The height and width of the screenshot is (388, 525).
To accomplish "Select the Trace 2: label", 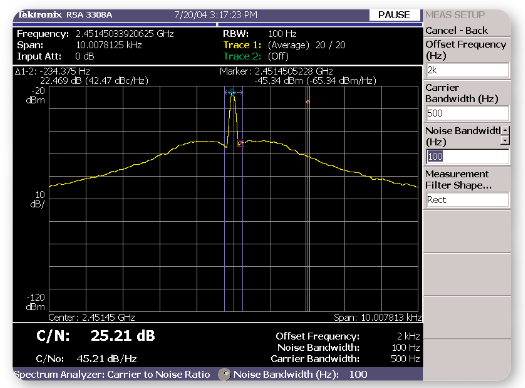I will 242,56.
